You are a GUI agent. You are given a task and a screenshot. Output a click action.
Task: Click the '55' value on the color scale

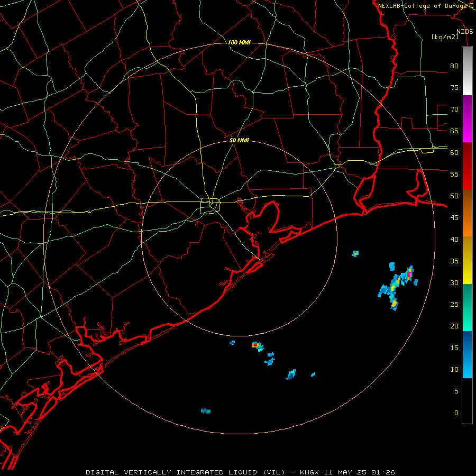pyautogui.click(x=454, y=174)
